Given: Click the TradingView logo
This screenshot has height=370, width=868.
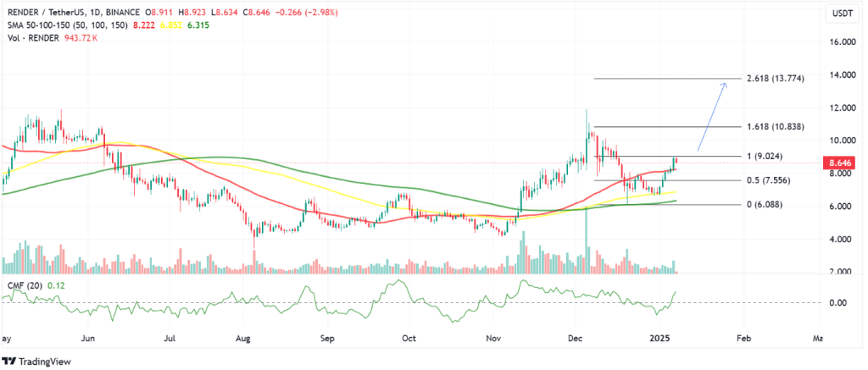Looking at the screenshot, I should click(36, 362).
